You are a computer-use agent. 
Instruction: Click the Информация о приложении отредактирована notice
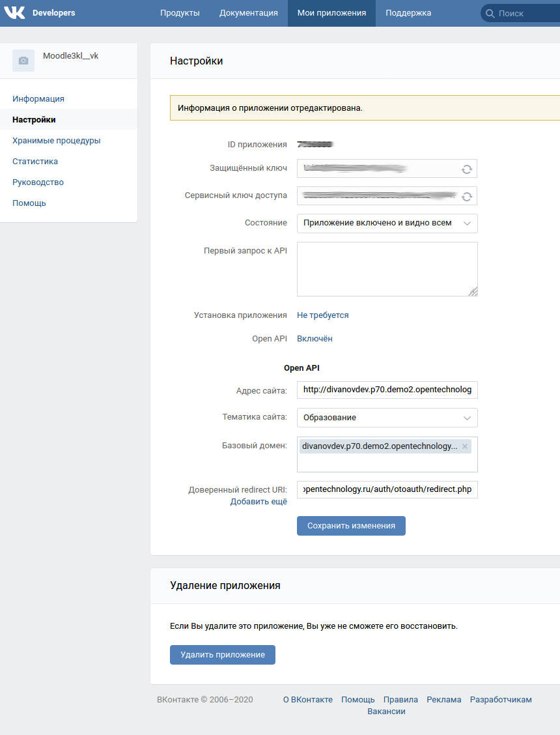pos(365,108)
